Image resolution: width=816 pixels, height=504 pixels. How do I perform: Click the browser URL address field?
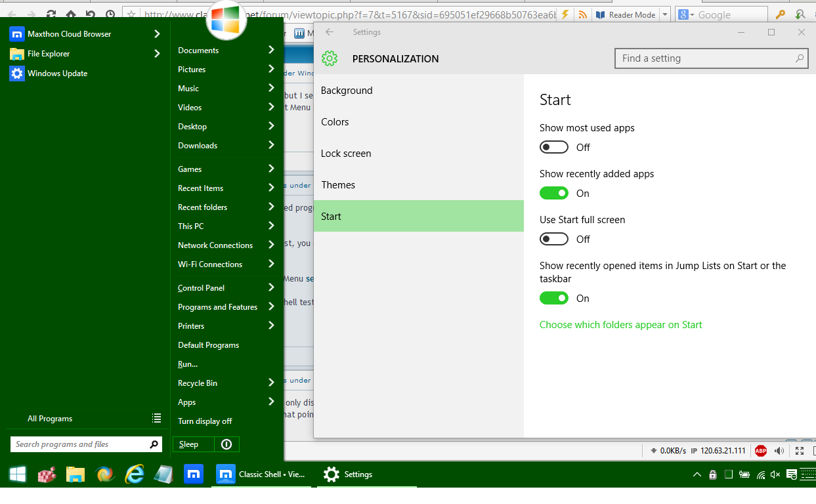tap(348, 14)
